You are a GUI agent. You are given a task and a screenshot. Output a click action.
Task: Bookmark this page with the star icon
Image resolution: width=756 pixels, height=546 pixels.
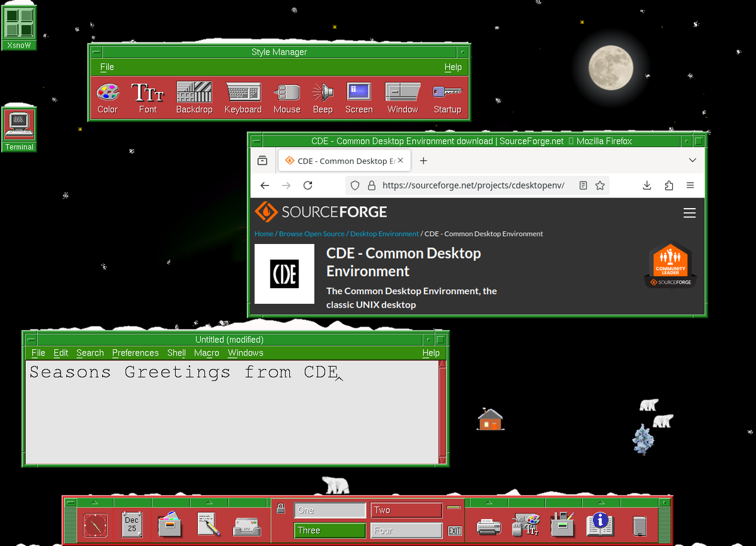(x=600, y=185)
